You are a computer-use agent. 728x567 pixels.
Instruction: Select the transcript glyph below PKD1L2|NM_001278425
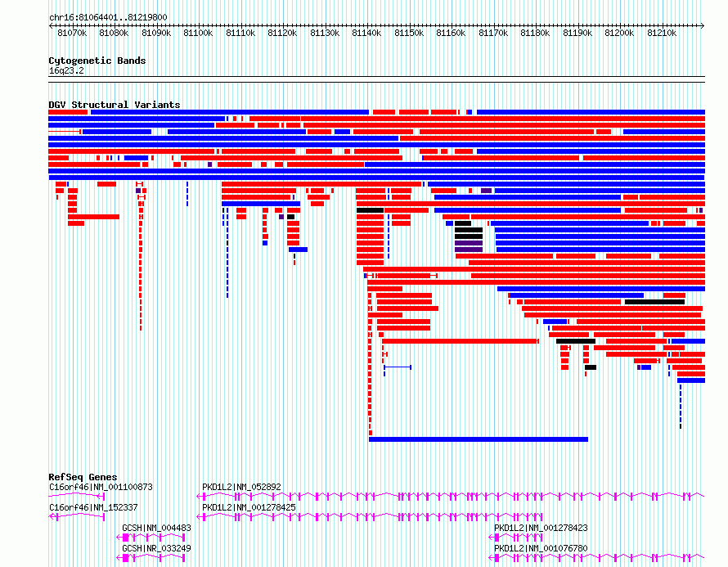370,517
